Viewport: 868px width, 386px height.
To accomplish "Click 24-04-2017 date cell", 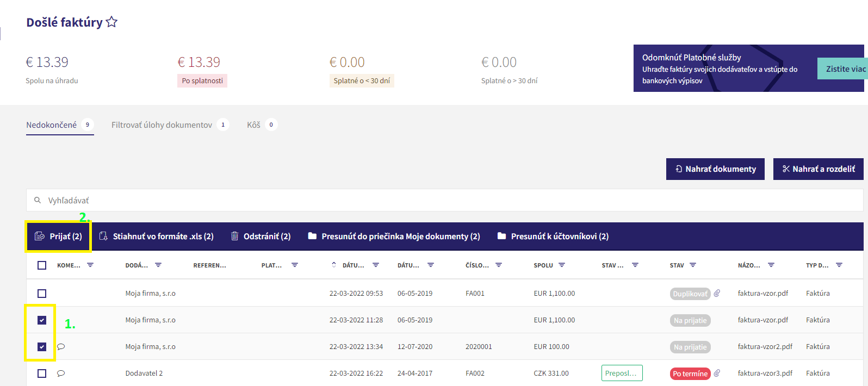I will pos(415,373).
